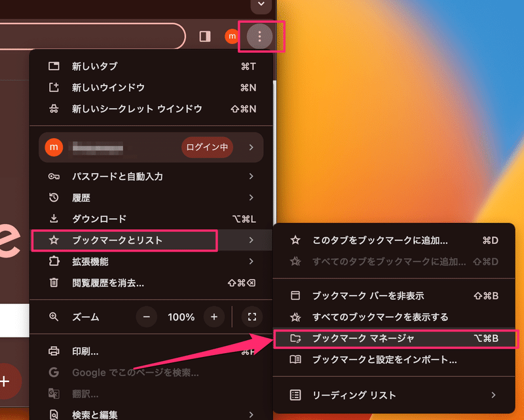Select the puzzle icon beside 拡張機能
Viewport: 524px width, 420px height.
pos(54,261)
